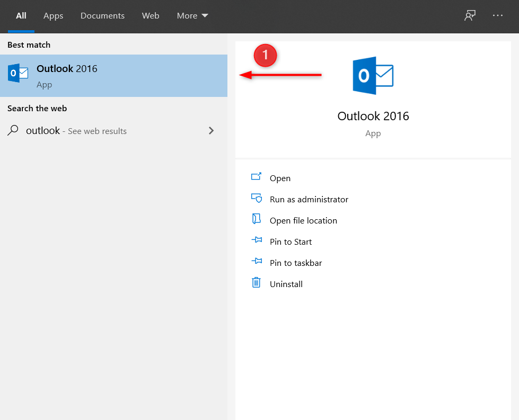Click the shield Run as administrator icon
This screenshot has height=420, width=519.
[x=257, y=198]
